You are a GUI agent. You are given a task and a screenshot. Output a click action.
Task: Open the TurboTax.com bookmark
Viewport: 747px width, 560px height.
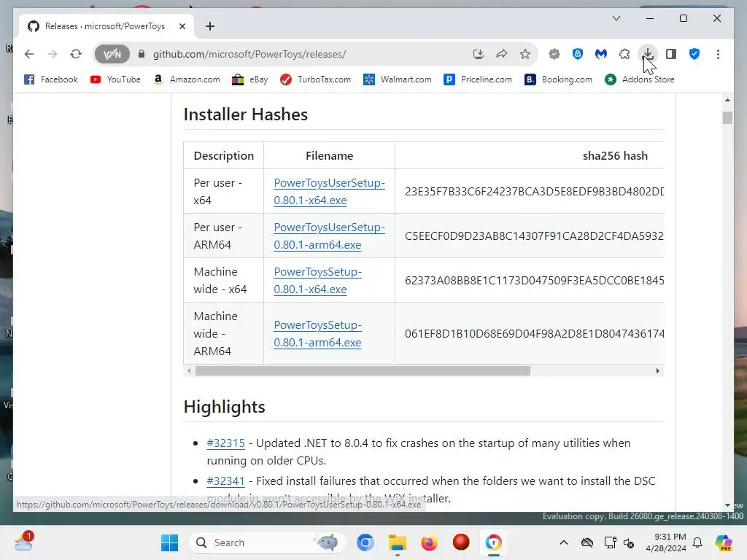pos(315,79)
